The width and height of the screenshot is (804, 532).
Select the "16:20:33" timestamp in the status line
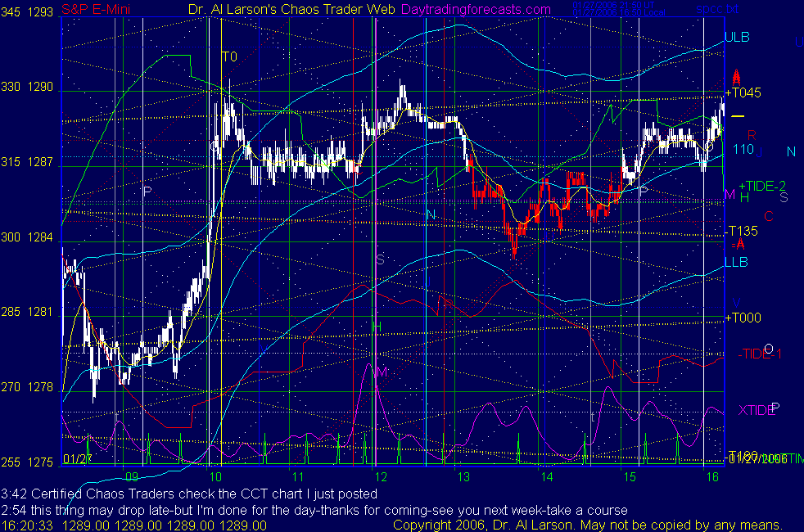coord(27,525)
